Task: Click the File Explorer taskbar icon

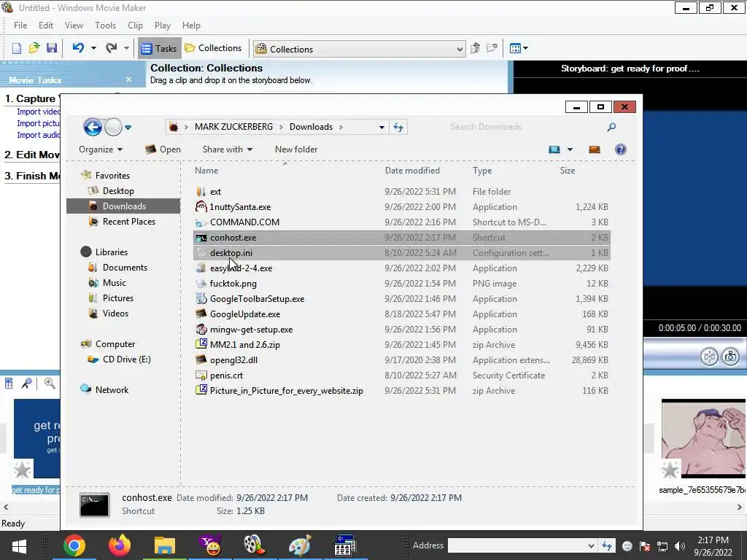Action: [x=164, y=545]
